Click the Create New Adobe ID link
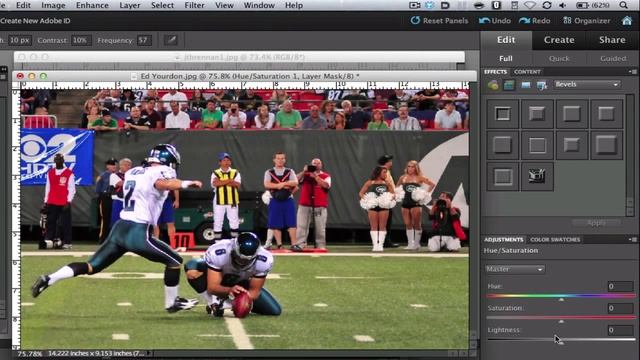This screenshot has width=640, height=360. pyautogui.click(x=36, y=21)
